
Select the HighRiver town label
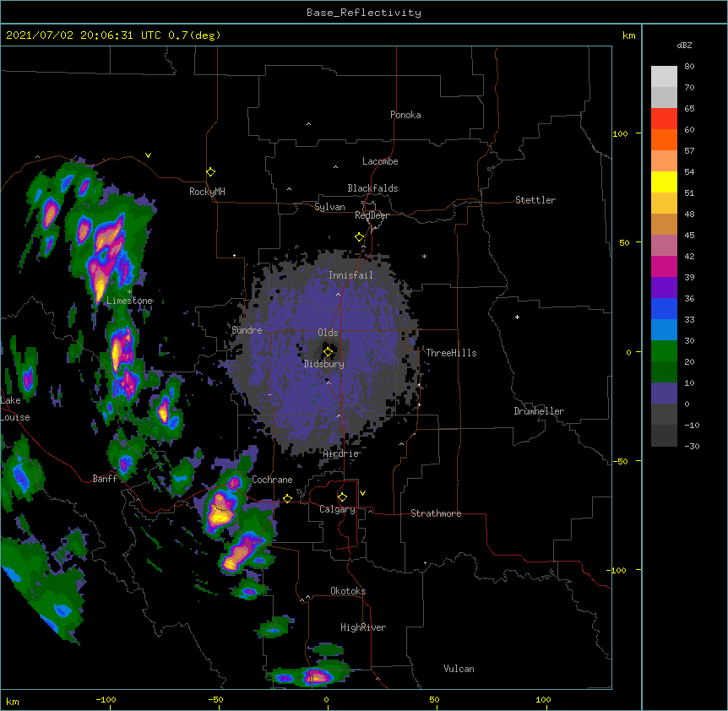click(x=363, y=627)
